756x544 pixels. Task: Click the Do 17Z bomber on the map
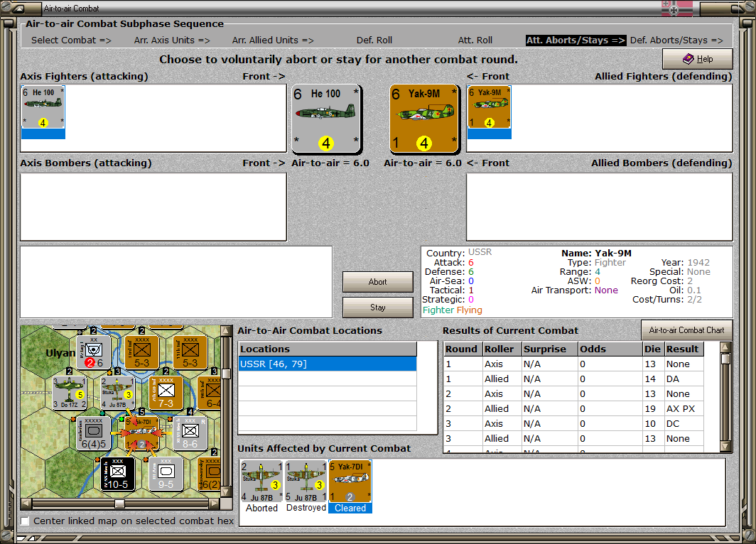(x=70, y=393)
